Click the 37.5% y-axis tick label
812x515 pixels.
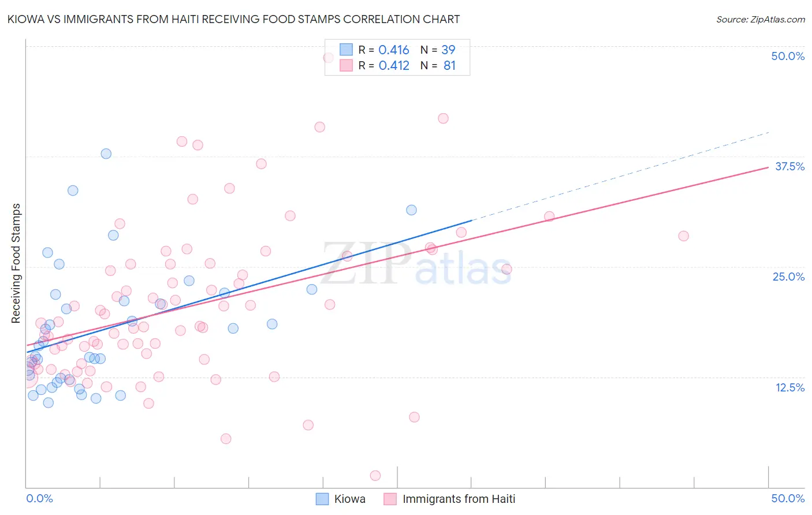click(789, 166)
